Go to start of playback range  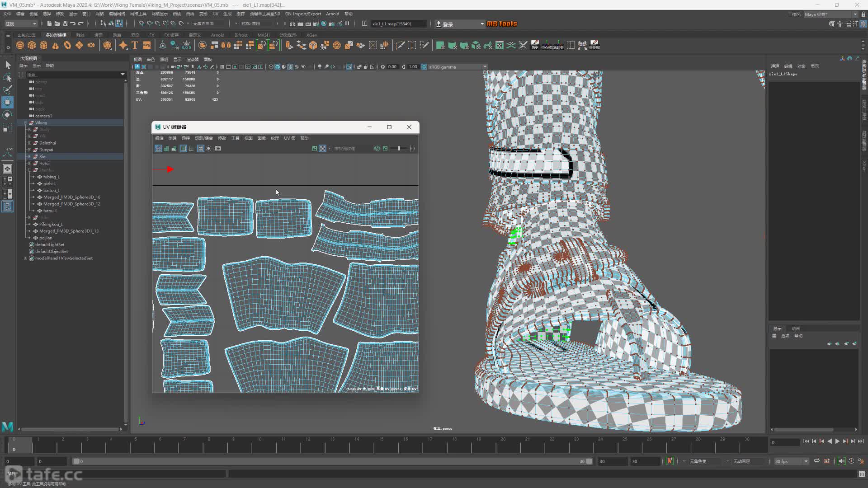[x=806, y=441]
